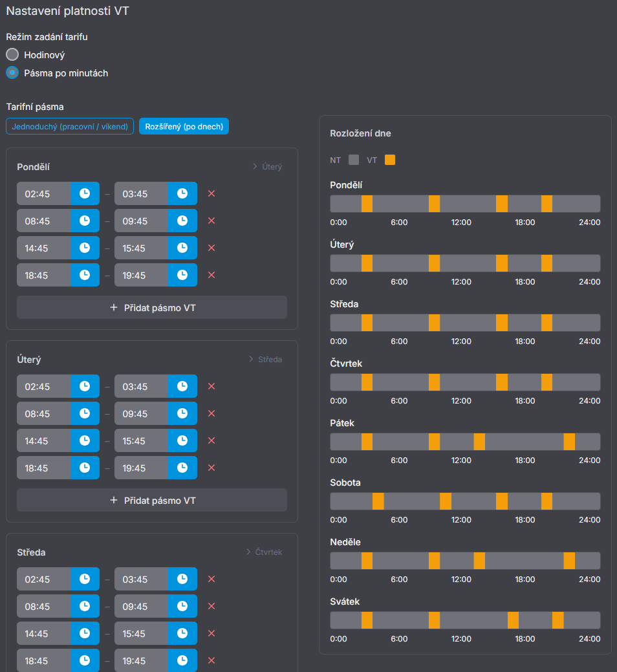Delete the Úterý 08:45–09:45 band

pos(211,413)
